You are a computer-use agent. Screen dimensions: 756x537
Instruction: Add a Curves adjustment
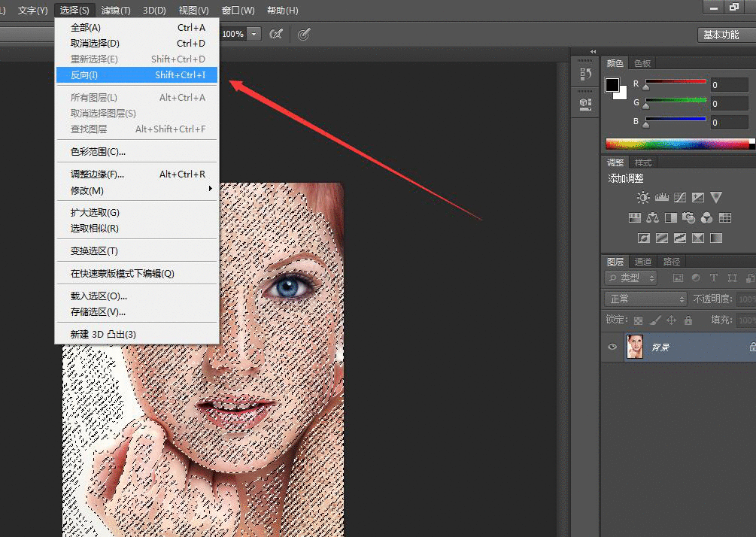pos(680,198)
